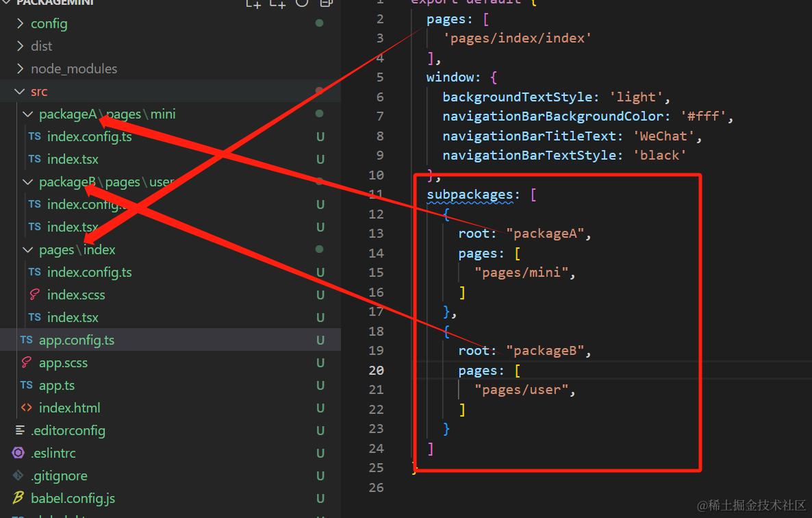Click TS icon of index.config.ts under packageB
This screenshot has height=518, width=812.
click(x=35, y=204)
